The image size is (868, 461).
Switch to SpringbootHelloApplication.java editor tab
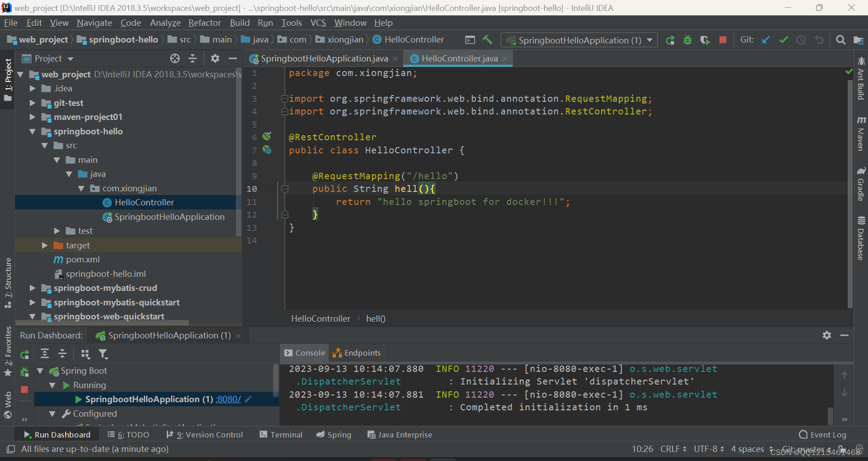324,58
